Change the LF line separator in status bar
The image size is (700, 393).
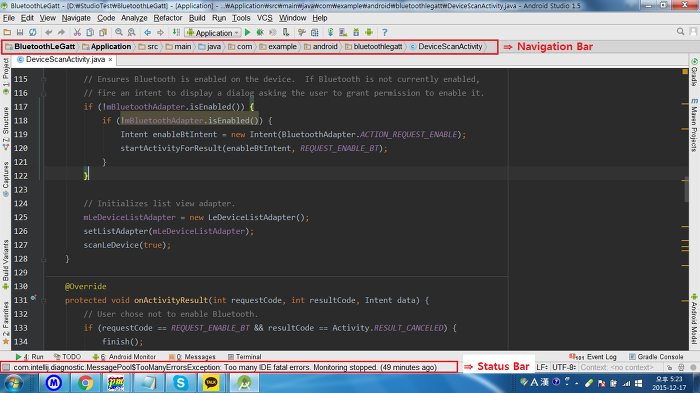pos(542,367)
